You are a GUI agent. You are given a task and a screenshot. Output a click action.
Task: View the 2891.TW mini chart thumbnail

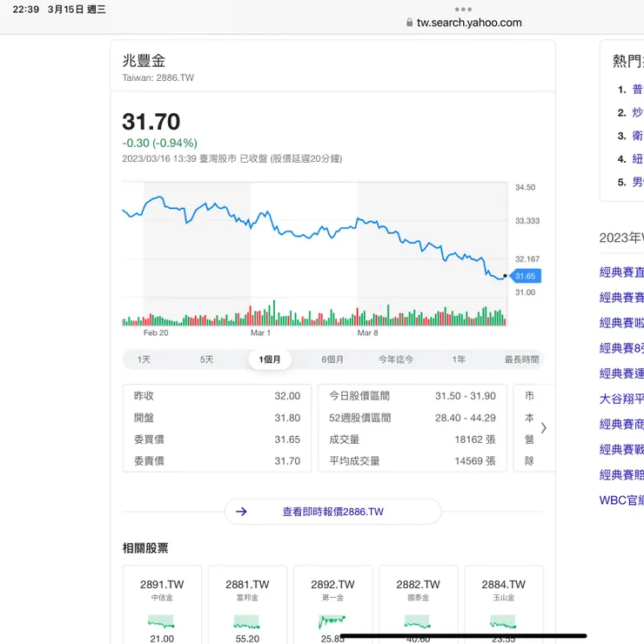(161, 622)
